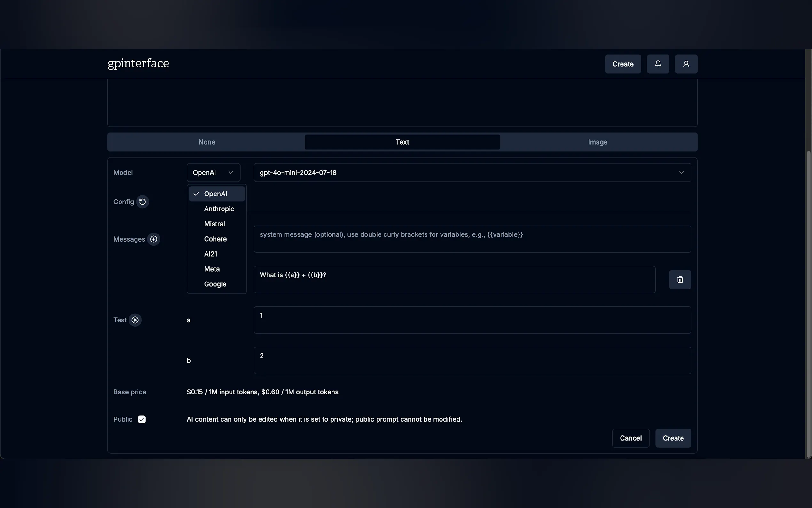The width and height of the screenshot is (812, 508).
Task: Click the Create button in the header
Action: pyautogui.click(x=623, y=64)
